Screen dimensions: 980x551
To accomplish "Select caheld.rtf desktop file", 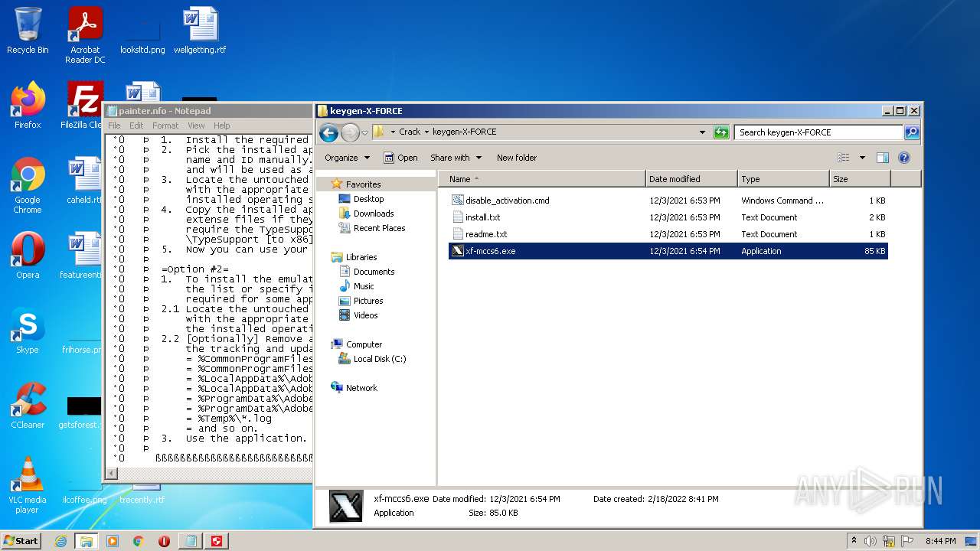I will [84, 181].
